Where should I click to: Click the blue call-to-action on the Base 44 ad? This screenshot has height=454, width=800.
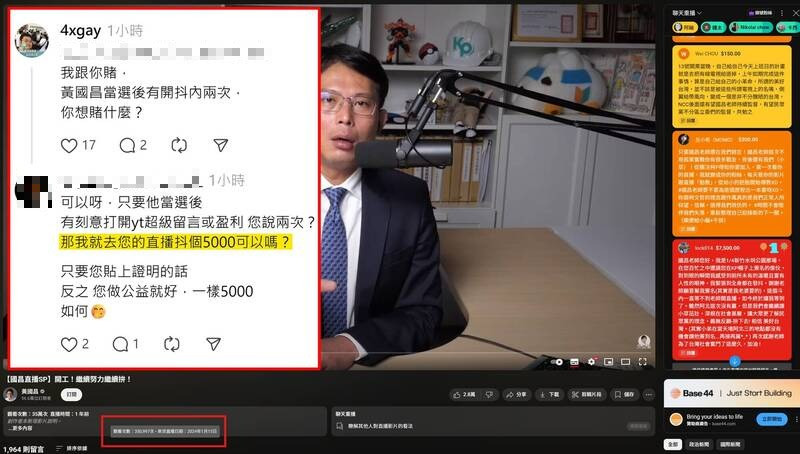tap(772, 419)
